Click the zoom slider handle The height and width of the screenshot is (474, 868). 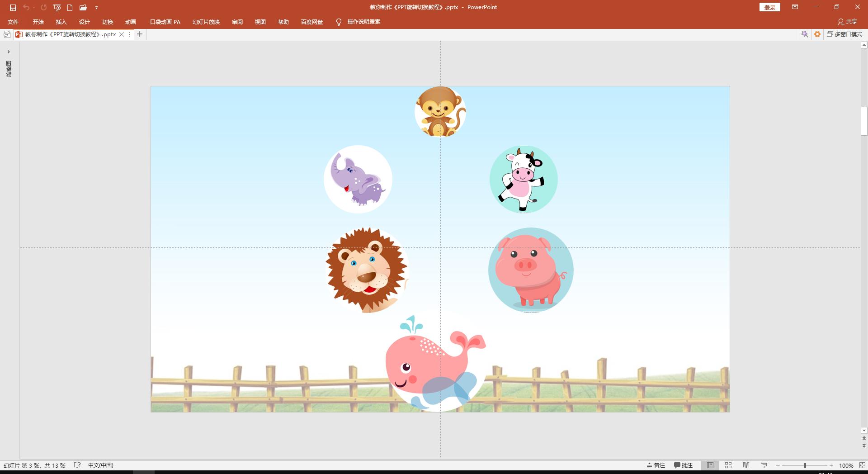[805, 465]
